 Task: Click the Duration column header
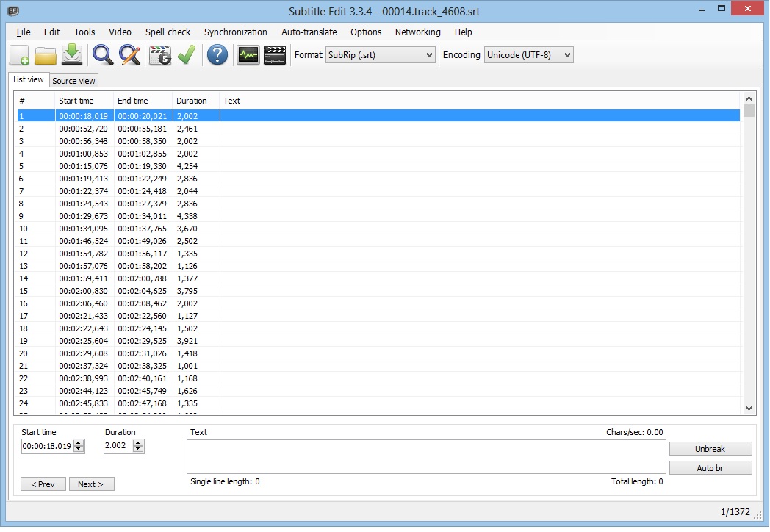tap(196, 101)
